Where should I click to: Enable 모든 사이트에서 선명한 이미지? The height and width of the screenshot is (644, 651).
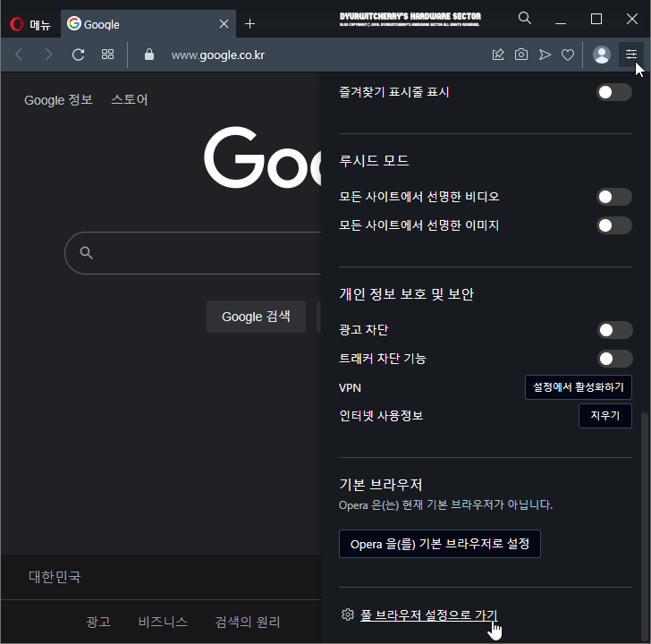614,225
